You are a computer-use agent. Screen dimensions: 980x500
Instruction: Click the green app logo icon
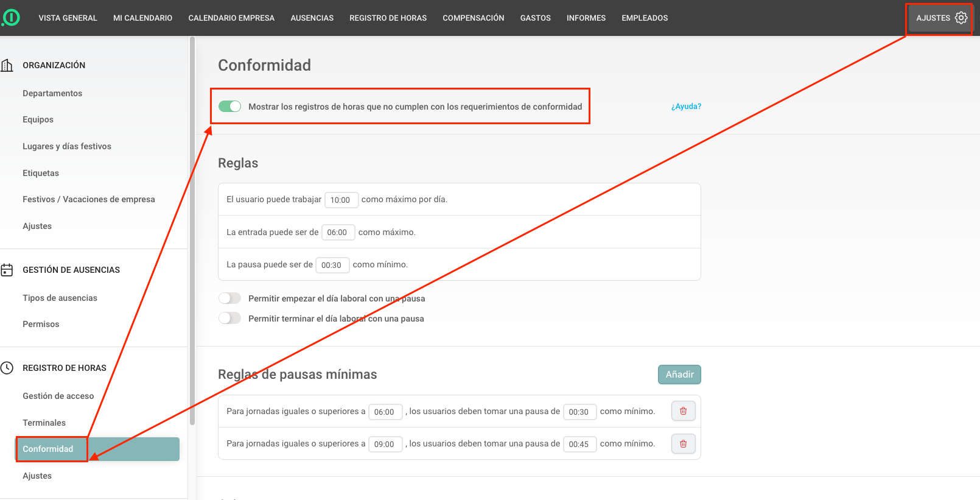[11, 18]
